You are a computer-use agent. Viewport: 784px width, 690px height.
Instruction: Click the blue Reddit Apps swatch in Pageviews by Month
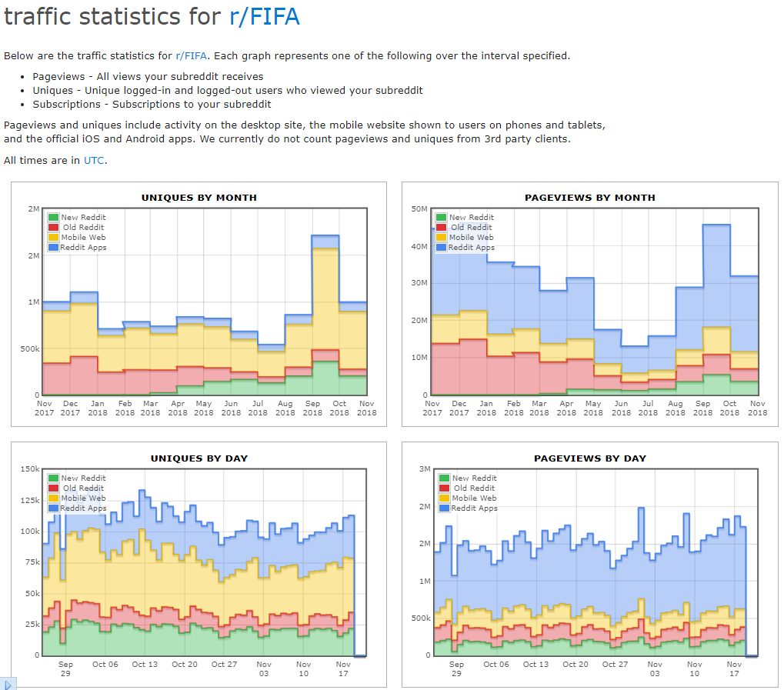[441, 248]
